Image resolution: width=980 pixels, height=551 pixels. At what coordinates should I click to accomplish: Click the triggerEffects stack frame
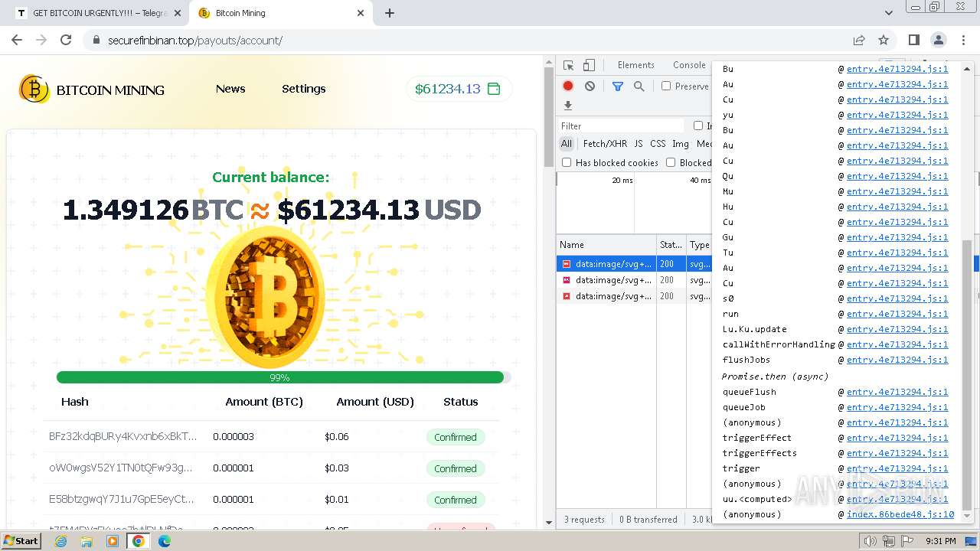coord(759,453)
